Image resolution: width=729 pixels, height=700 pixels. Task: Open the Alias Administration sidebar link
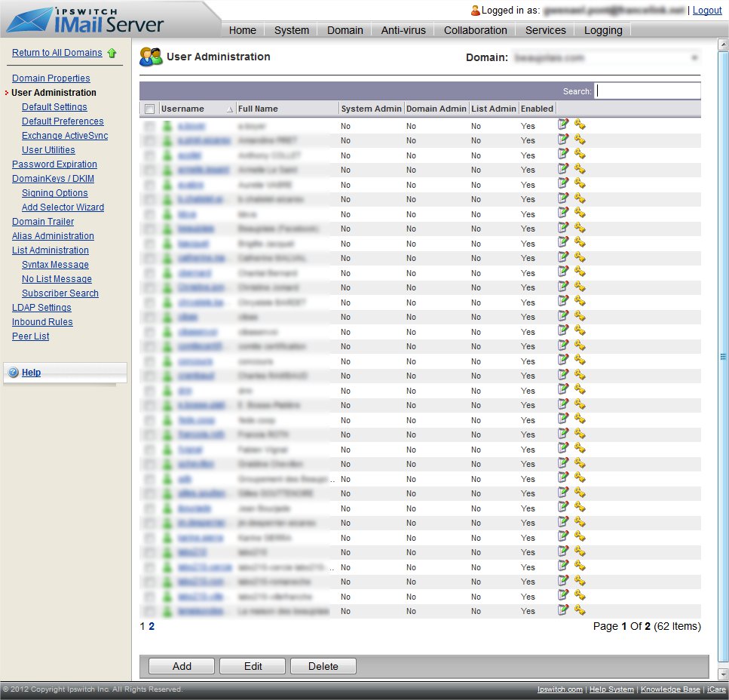coord(53,236)
